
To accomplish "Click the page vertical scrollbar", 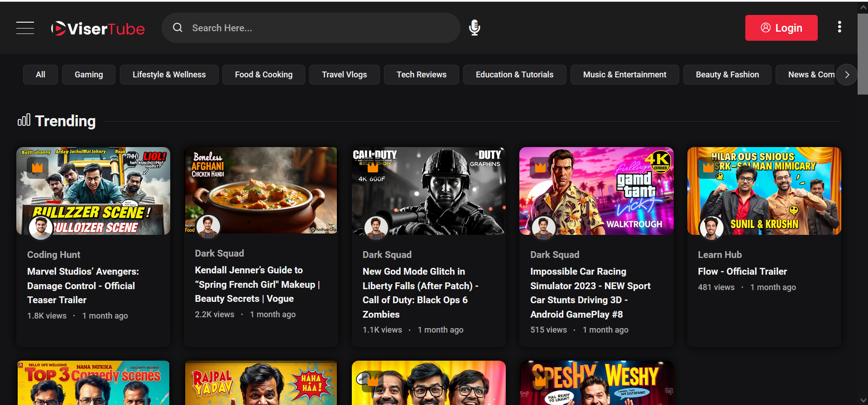I will (x=863, y=54).
